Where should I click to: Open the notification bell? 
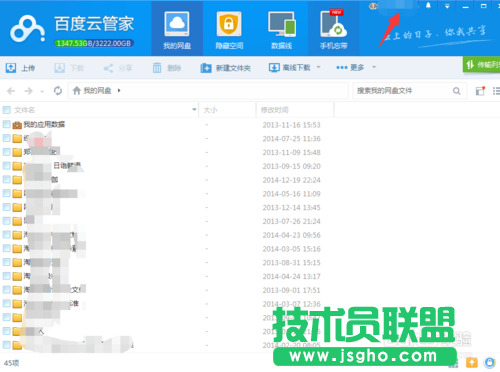(428, 6)
